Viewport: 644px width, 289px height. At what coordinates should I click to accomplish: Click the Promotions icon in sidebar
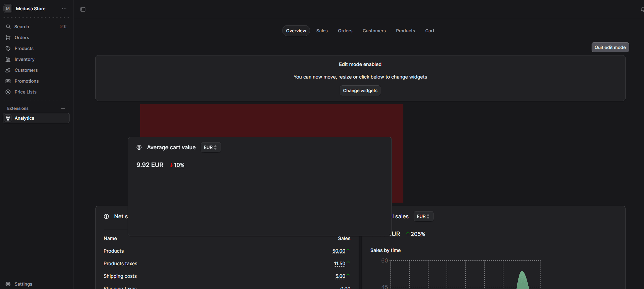pyautogui.click(x=8, y=81)
